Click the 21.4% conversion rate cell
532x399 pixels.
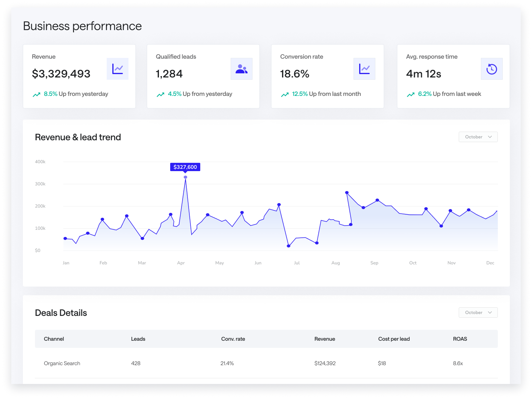click(x=227, y=363)
